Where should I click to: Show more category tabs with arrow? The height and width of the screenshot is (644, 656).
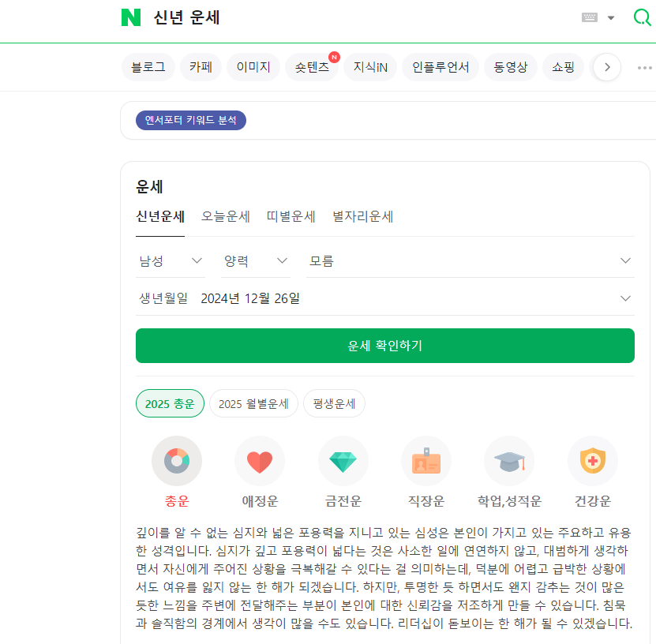[607, 67]
